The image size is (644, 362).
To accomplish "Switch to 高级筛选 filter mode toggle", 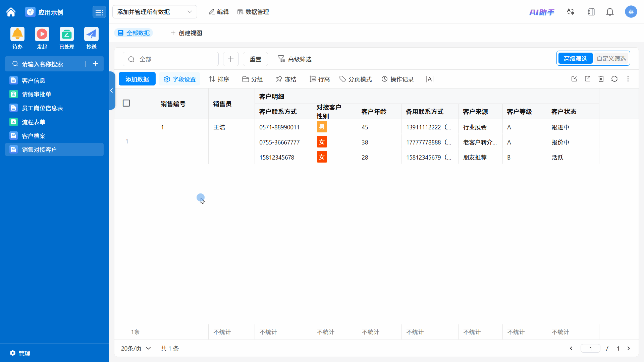I will [575, 58].
